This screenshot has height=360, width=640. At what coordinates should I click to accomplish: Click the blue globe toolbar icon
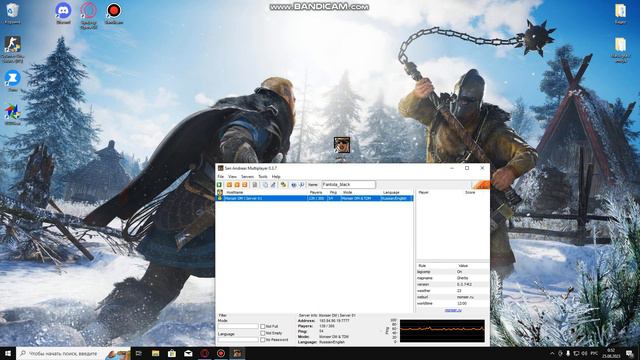(x=293, y=185)
